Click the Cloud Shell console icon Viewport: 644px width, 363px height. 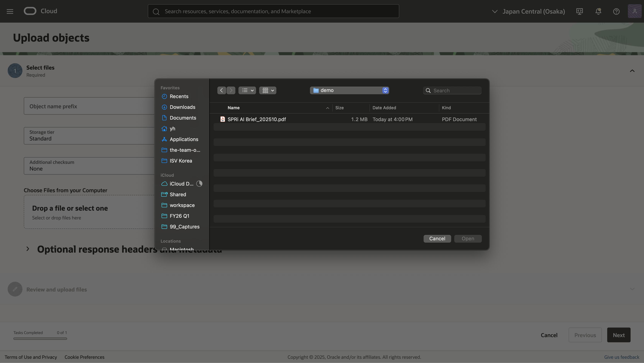click(579, 11)
